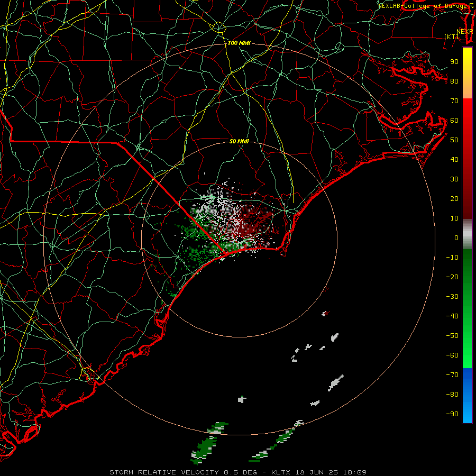Click the Storm Relative Velocity footer caption
This screenshot has width=476, height=476.
[x=237, y=472]
